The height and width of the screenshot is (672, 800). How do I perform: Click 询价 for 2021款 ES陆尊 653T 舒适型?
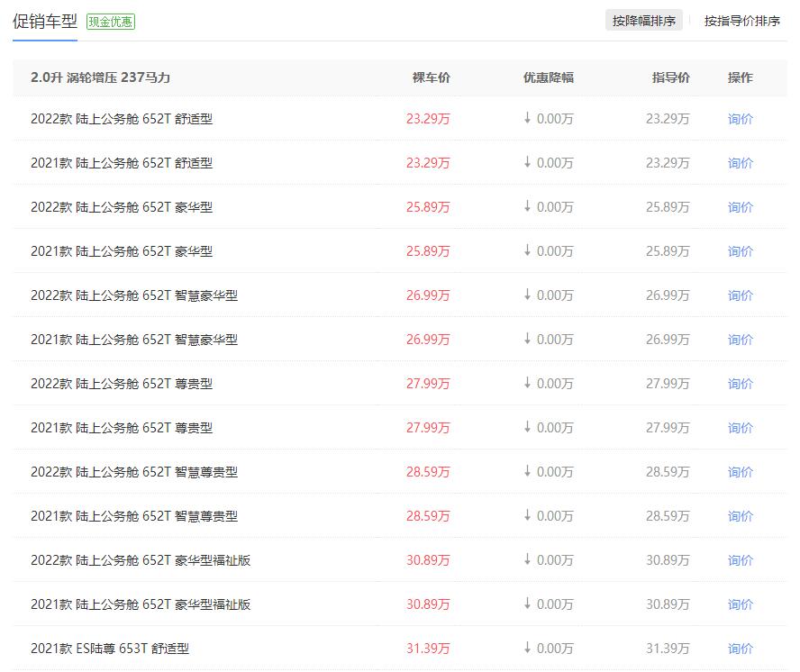(741, 649)
